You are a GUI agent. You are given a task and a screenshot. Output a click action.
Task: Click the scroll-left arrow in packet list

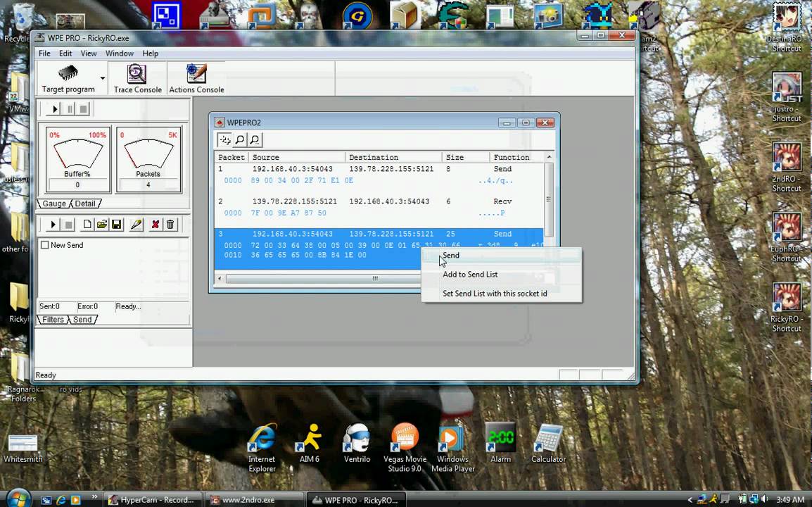pyautogui.click(x=220, y=278)
